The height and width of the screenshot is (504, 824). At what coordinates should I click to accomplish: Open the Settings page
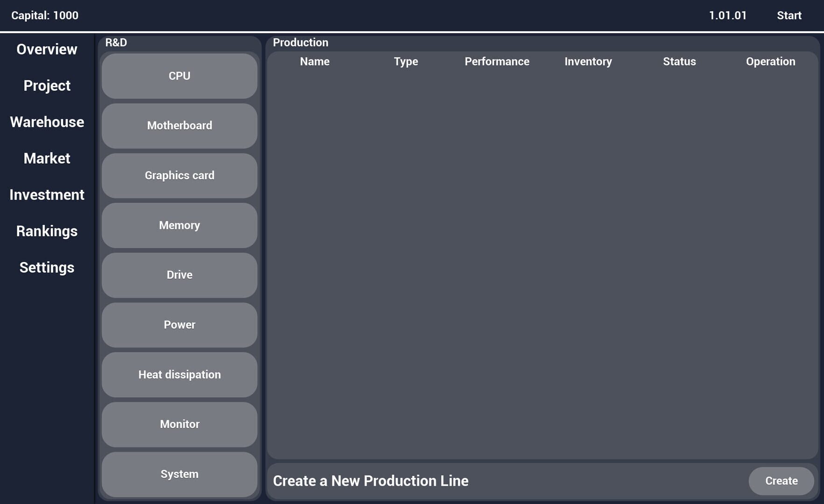pyautogui.click(x=47, y=267)
